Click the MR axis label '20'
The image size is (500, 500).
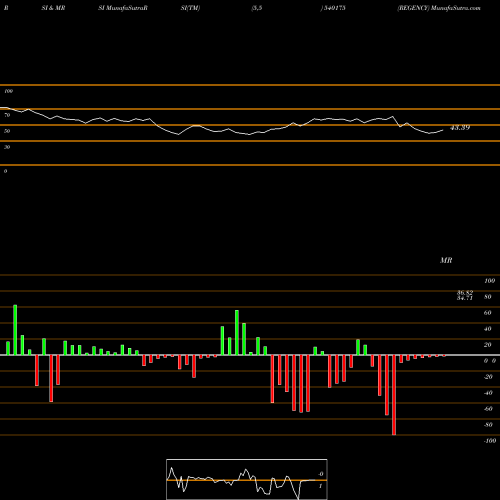(x=487, y=345)
